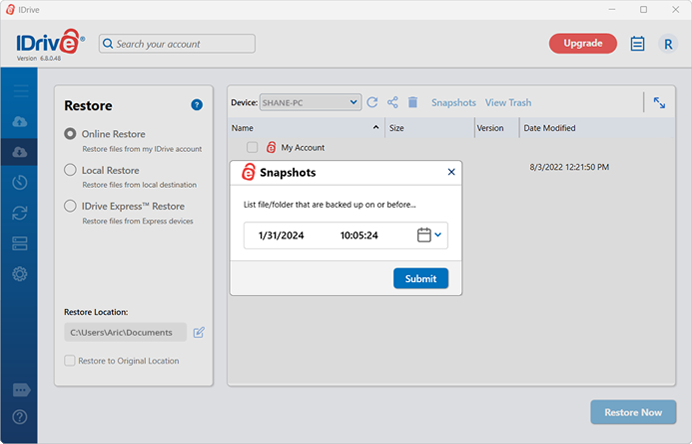Check the My Account checkbox
The width and height of the screenshot is (692, 444).
click(x=252, y=147)
